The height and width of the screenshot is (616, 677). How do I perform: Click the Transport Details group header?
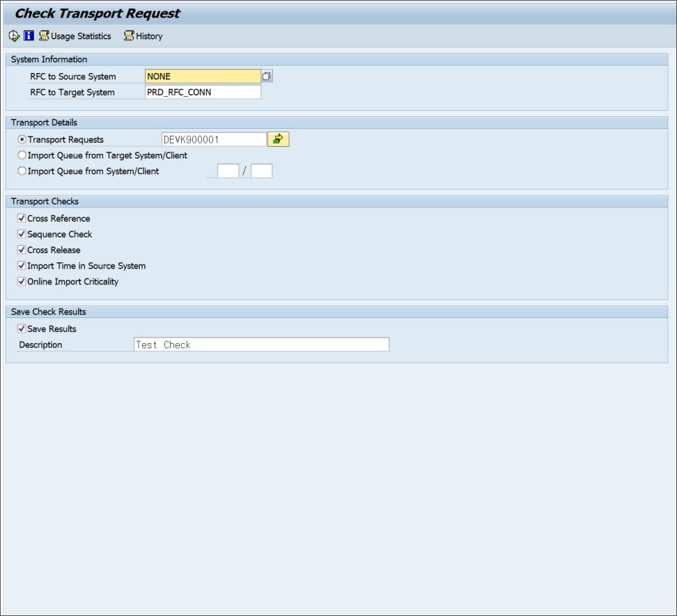[x=337, y=123]
